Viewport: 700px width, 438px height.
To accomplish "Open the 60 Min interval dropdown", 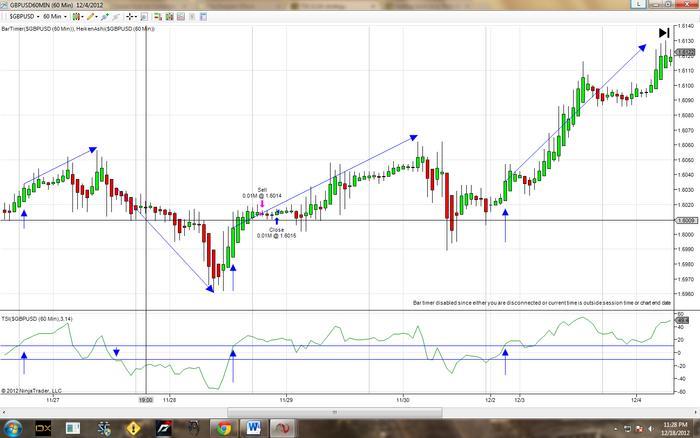I will tap(54, 17).
